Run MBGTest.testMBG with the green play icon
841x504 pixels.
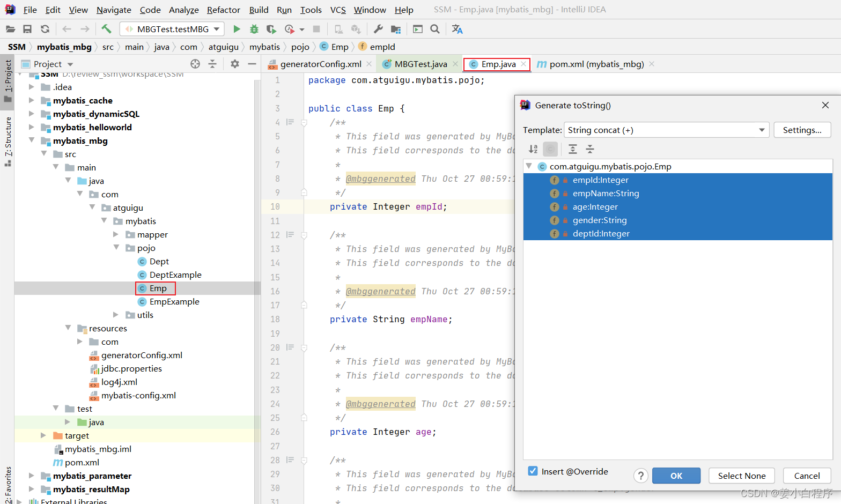coord(237,29)
